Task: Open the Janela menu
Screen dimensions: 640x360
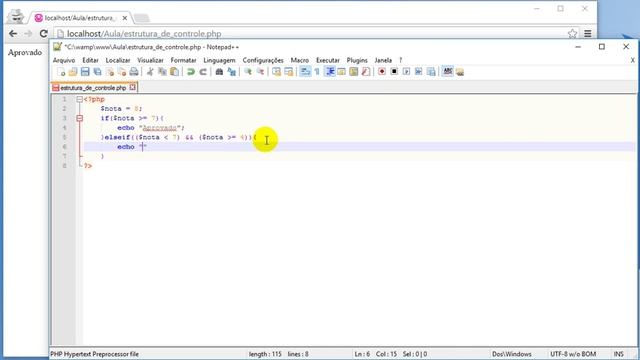Action: 383,60
